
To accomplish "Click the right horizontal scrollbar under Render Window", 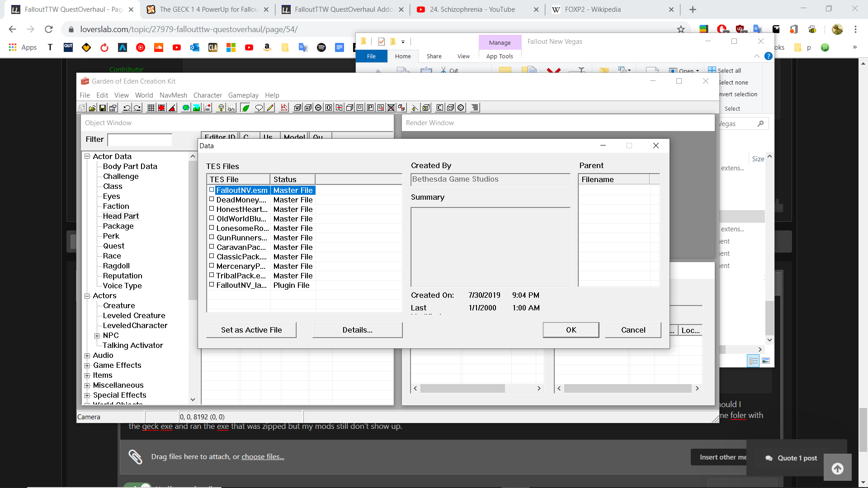I will [x=628, y=389].
